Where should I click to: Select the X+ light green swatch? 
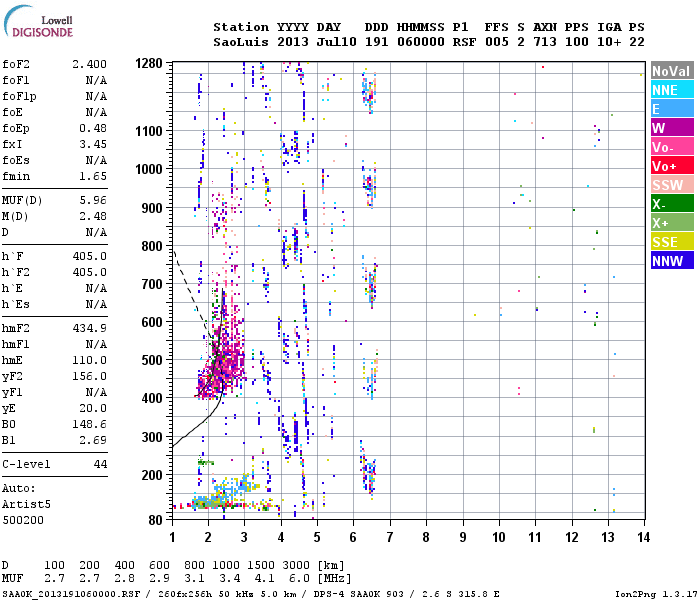point(672,222)
